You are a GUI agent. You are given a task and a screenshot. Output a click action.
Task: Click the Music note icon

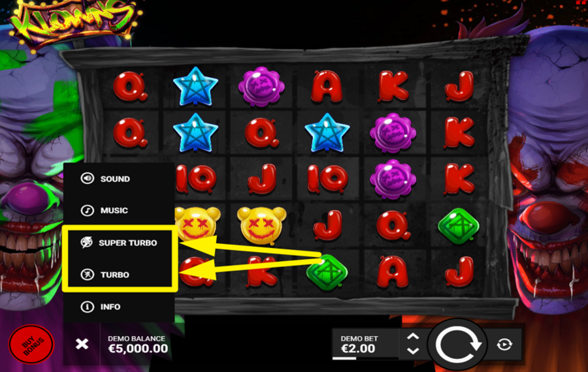pos(88,211)
